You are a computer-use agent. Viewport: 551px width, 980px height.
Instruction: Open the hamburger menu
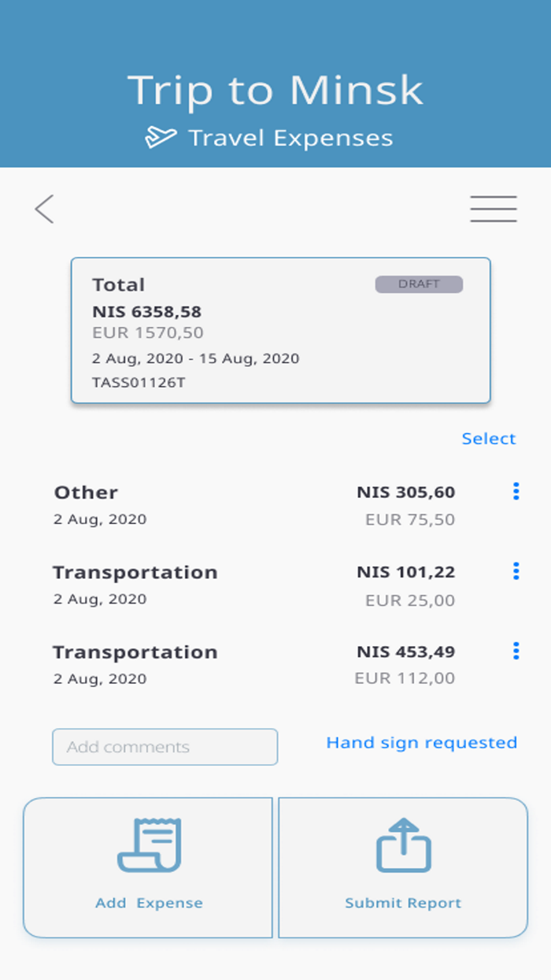point(493,209)
